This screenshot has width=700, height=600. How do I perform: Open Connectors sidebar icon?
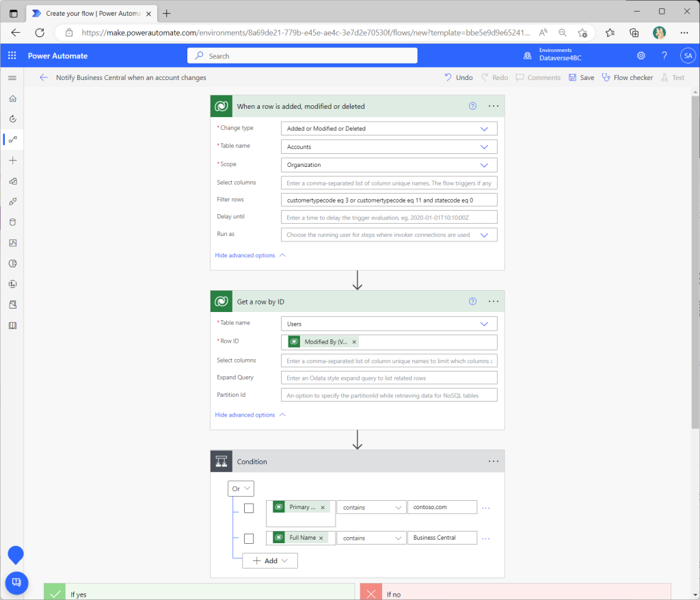point(13,202)
